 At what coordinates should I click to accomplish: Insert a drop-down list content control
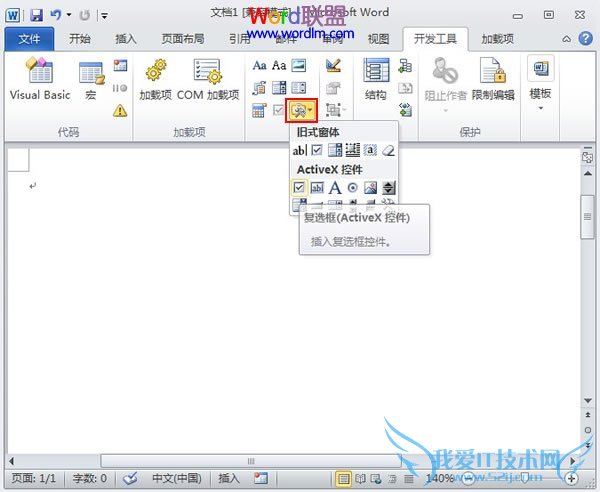pyautogui.click(x=298, y=88)
